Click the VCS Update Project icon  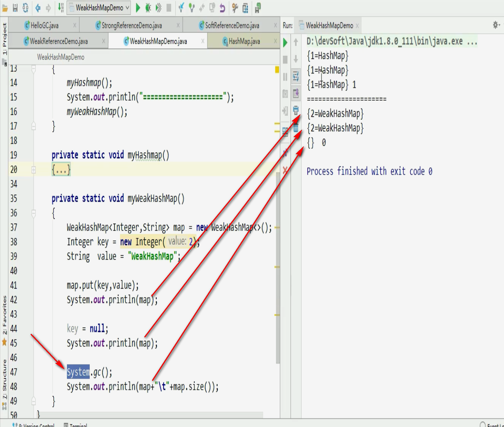pyautogui.click(x=181, y=7)
